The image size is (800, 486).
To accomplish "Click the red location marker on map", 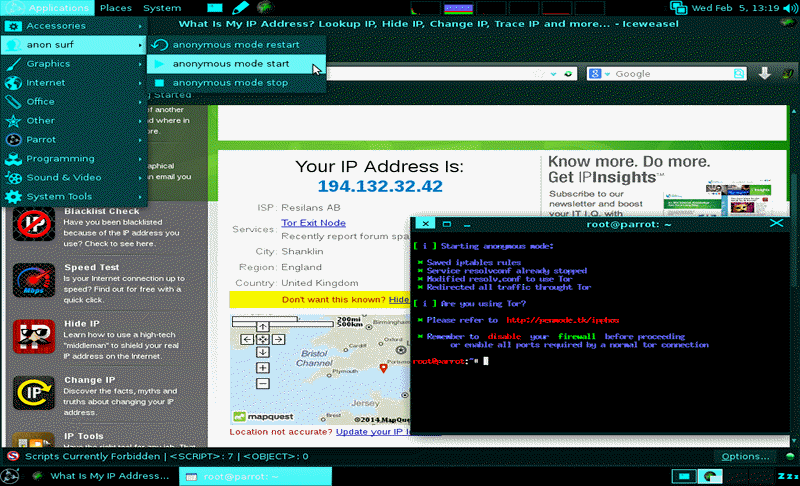I will [x=383, y=368].
